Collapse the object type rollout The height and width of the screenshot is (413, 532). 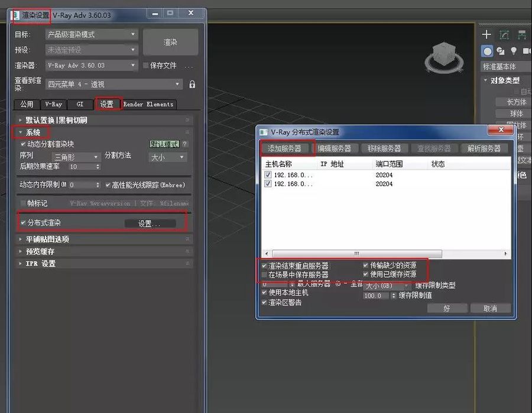(x=505, y=81)
